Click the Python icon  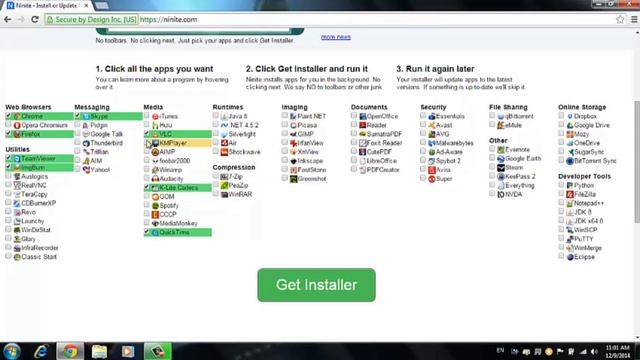[570, 186]
